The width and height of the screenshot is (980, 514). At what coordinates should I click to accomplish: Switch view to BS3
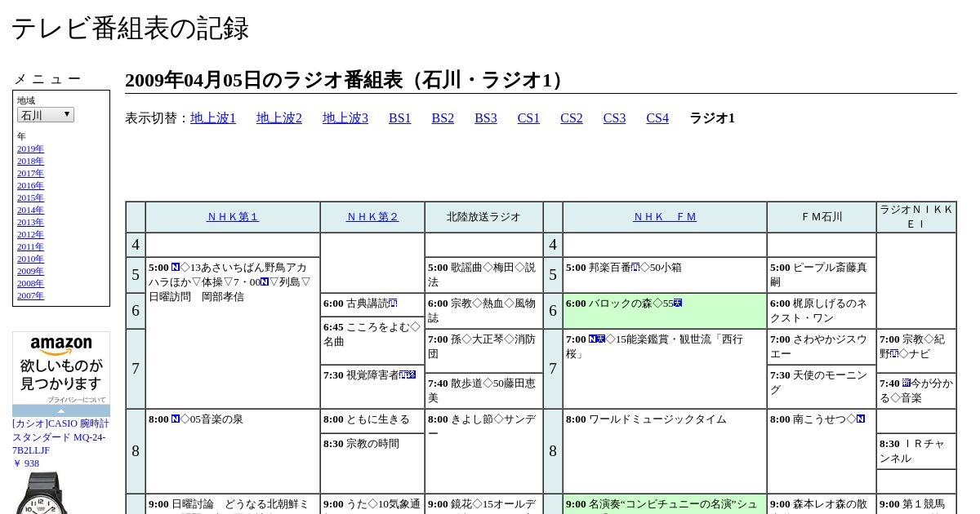tap(486, 118)
